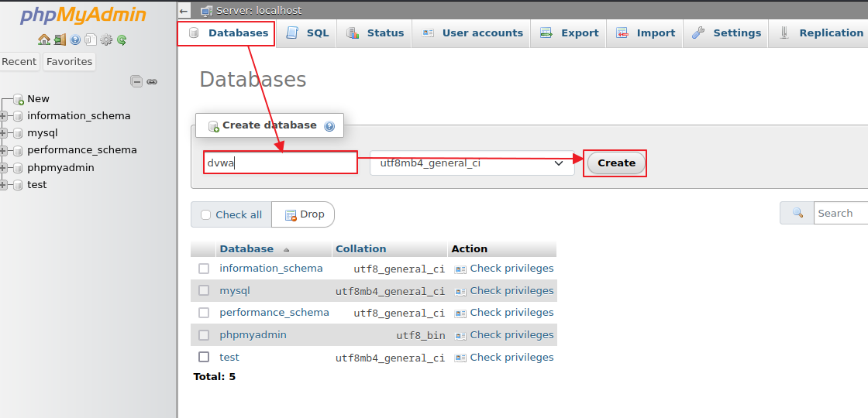Click the Drop button

(304, 214)
